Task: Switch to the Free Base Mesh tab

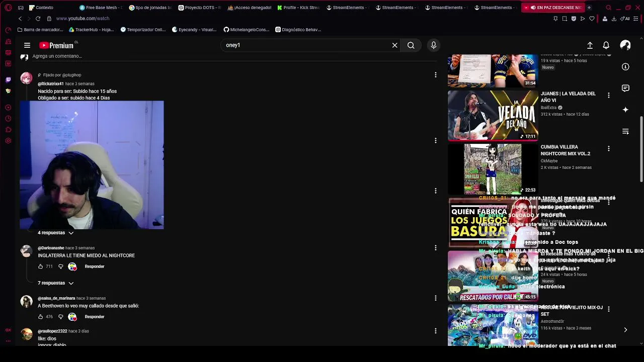Action: 101,8
